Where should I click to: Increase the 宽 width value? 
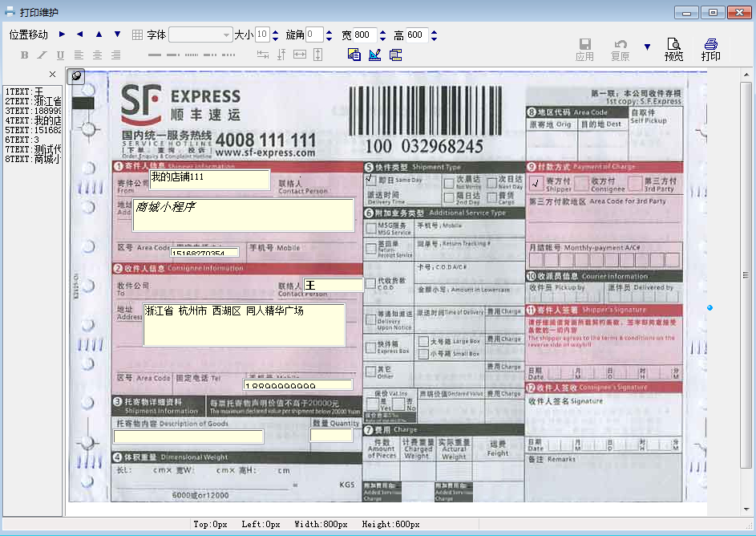coord(383,32)
